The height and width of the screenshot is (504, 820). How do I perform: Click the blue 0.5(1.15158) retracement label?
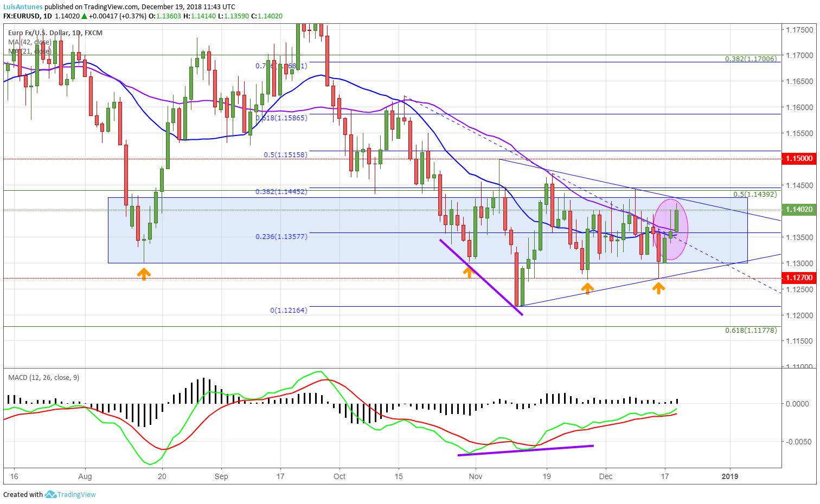[x=285, y=154]
